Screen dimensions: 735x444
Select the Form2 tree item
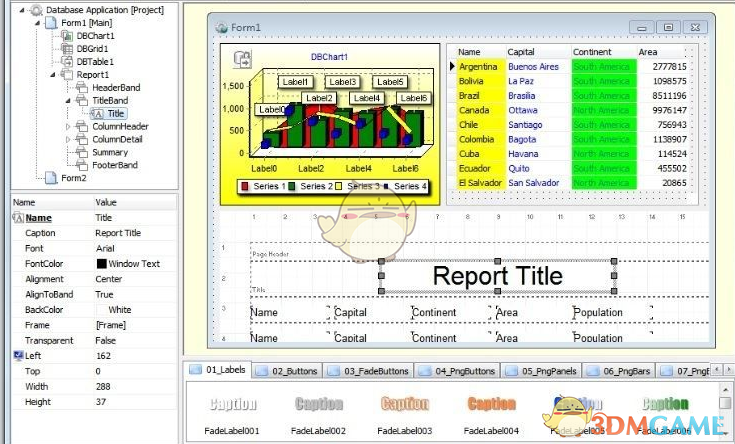(74, 178)
